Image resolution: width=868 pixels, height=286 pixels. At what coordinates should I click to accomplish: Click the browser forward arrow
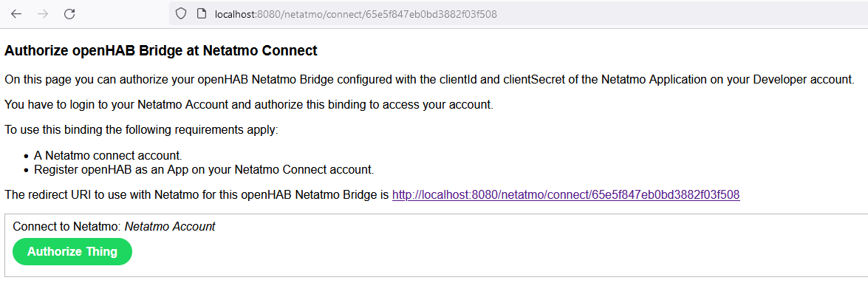pos(43,15)
